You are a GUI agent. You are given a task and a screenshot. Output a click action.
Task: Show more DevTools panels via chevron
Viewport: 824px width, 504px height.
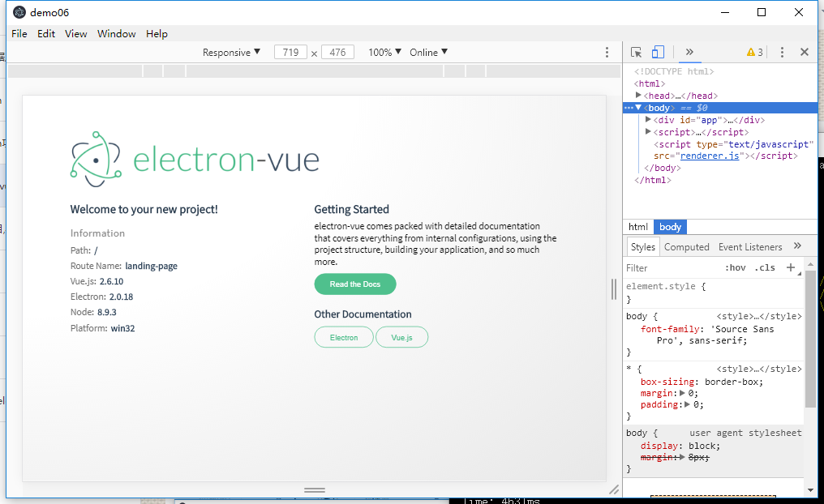[689, 52]
